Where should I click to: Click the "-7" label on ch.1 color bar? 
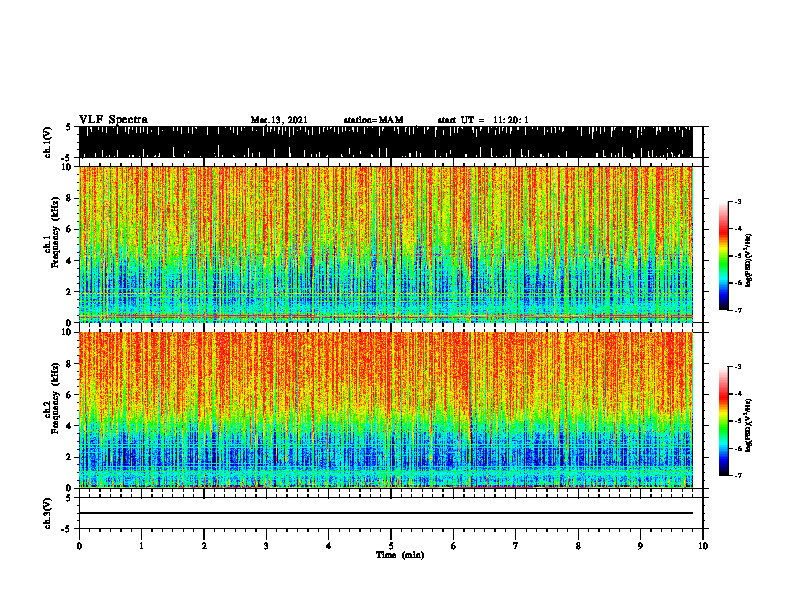(x=738, y=310)
